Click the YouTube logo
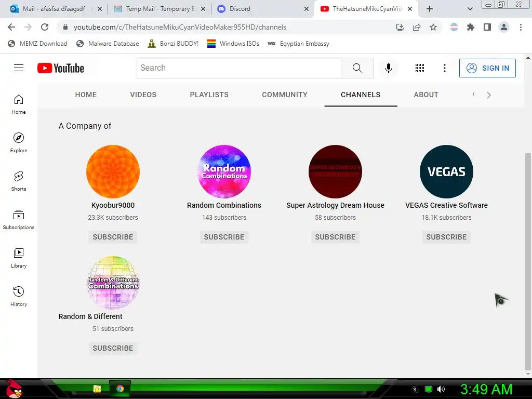 pyautogui.click(x=61, y=68)
